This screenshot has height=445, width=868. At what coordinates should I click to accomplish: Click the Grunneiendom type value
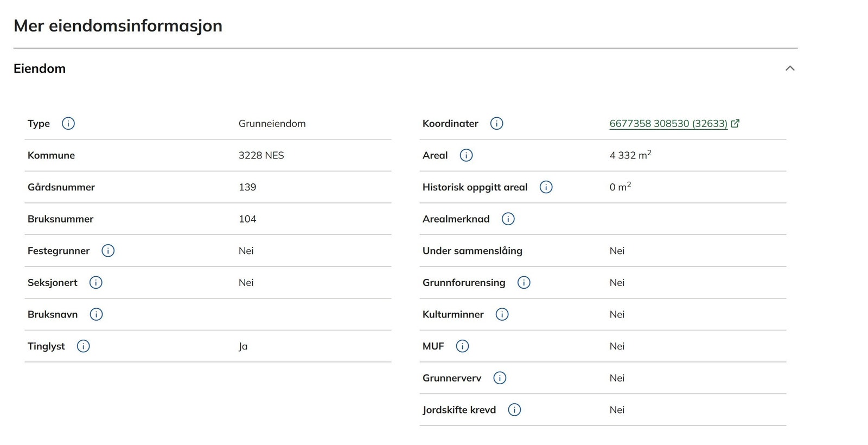(272, 124)
